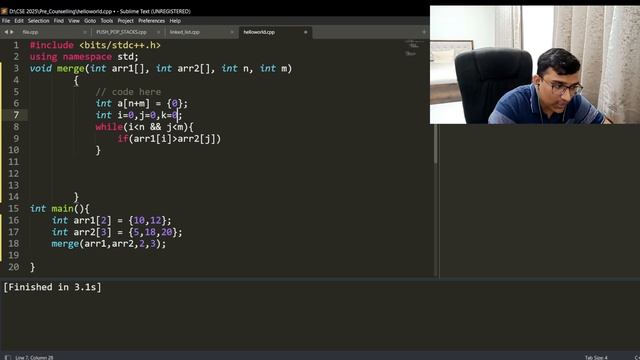Toggle side bar icon in status bar
The width and height of the screenshot is (640, 360).
(x=7, y=357)
